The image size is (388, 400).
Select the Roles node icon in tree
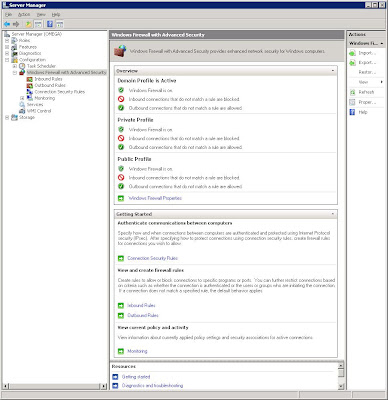pyautogui.click(x=14, y=40)
